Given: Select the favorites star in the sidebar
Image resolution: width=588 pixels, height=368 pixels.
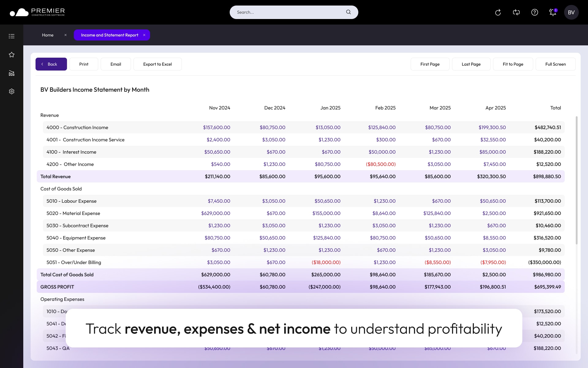Looking at the screenshot, I should pos(12,55).
